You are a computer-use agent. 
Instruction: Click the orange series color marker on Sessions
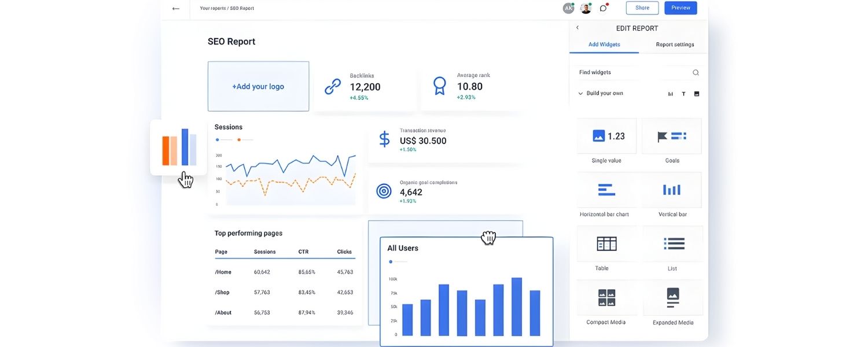pyautogui.click(x=238, y=139)
